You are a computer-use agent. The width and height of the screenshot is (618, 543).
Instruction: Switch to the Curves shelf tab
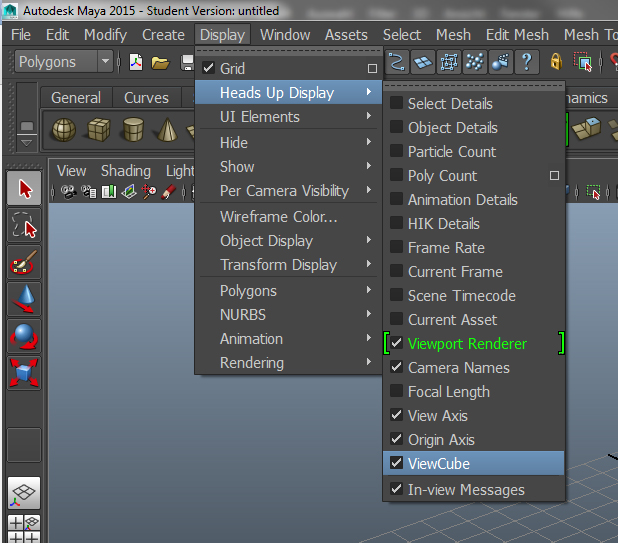146,98
